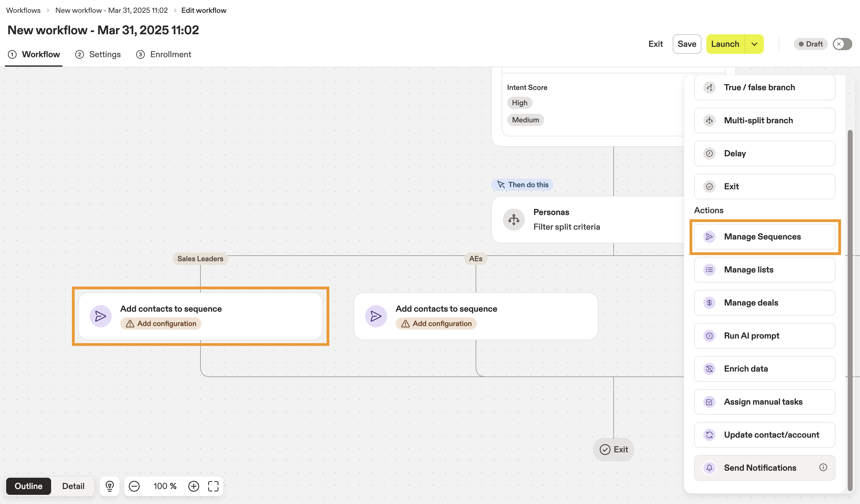Click Send Notifications info icon
The width and height of the screenshot is (860, 504).
click(x=823, y=468)
